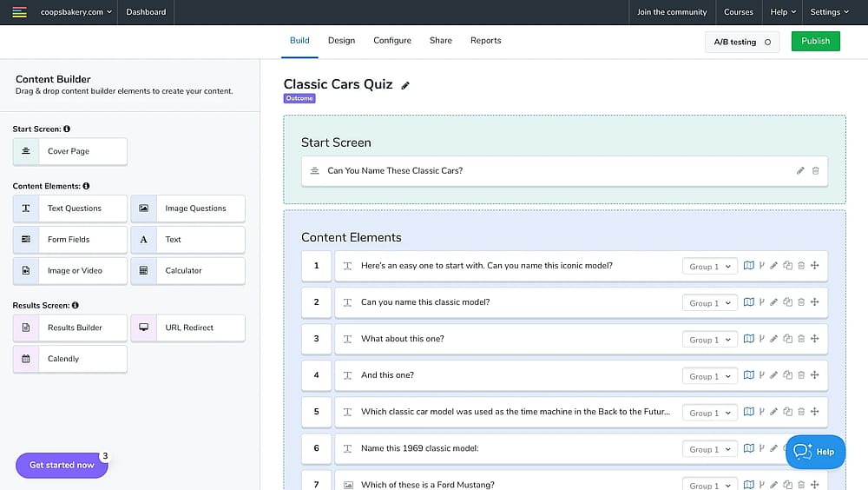Open Group 1 dropdown for question 3

710,340
